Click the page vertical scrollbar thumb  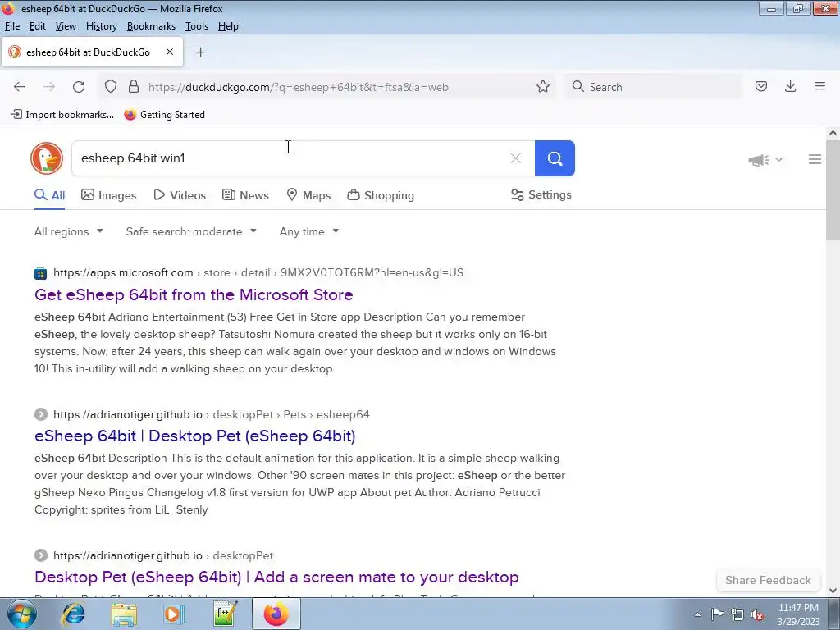[x=833, y=190]
